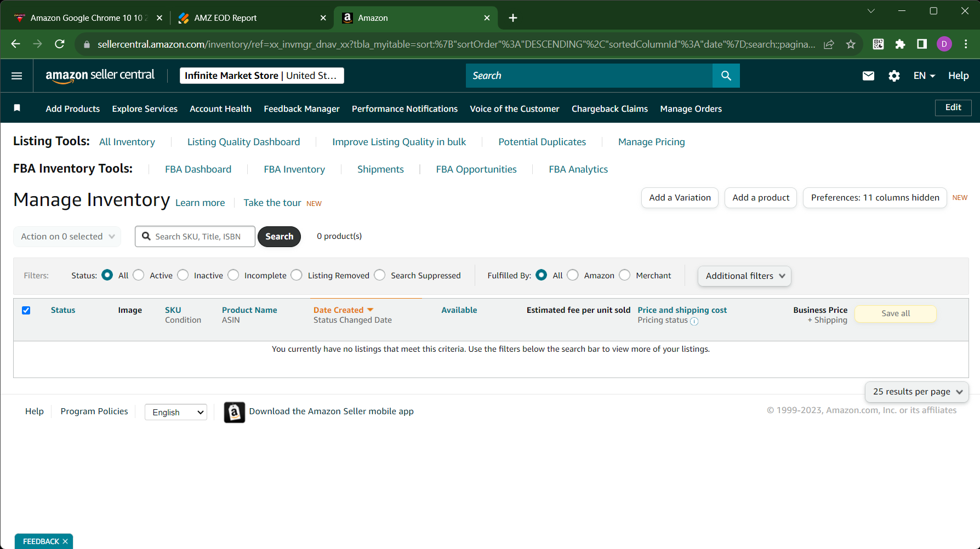Open Manage Orders in the nav bar

[691, 108]
